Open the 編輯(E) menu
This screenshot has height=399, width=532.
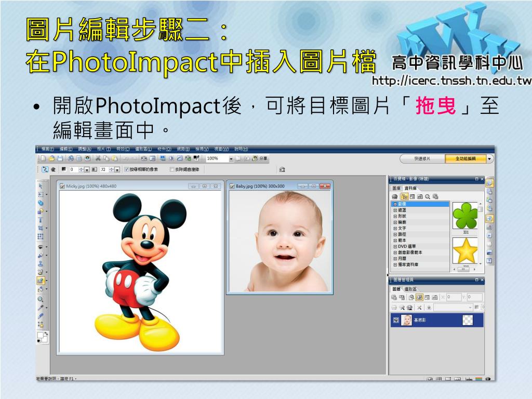pyautogui.click(x=66, y=149)
